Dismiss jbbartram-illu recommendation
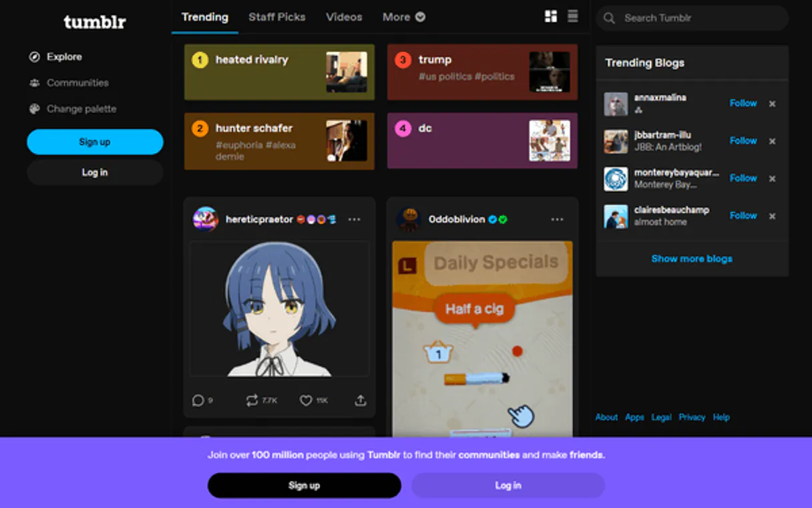The height and width of the screenshot is (508, 812). click(772, 141)
